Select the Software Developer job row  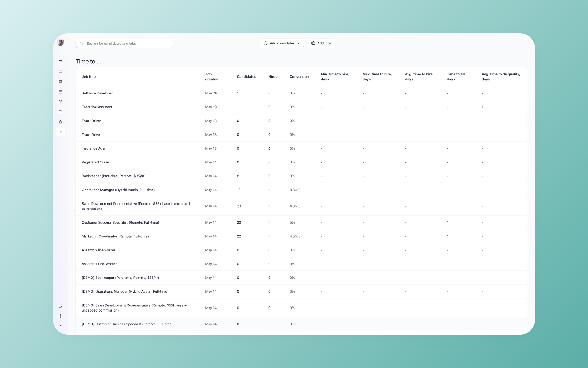[302, 93]
